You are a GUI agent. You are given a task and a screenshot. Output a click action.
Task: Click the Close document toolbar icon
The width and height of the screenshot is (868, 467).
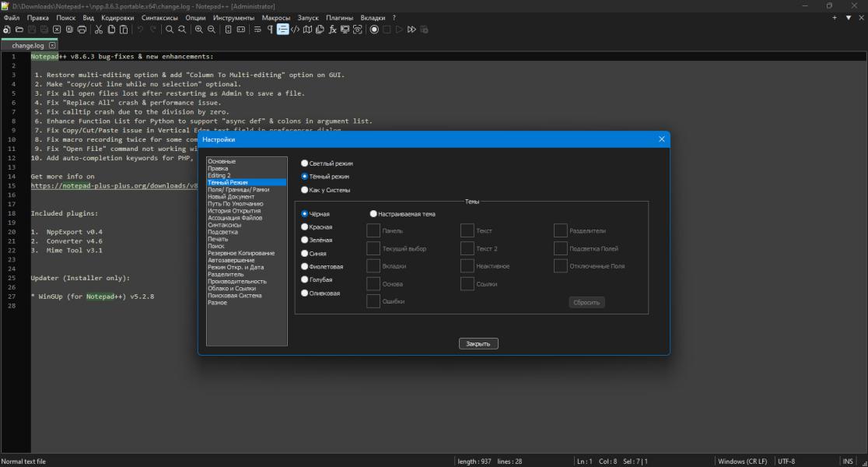pyautogui.click(x=57, y=30)
